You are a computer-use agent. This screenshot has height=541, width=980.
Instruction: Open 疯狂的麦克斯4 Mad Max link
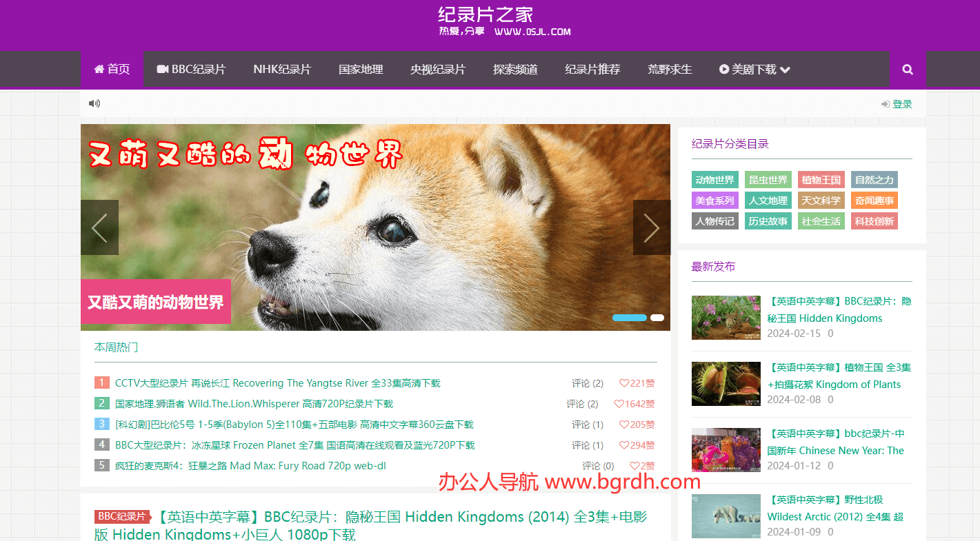[x=250, y=466]
